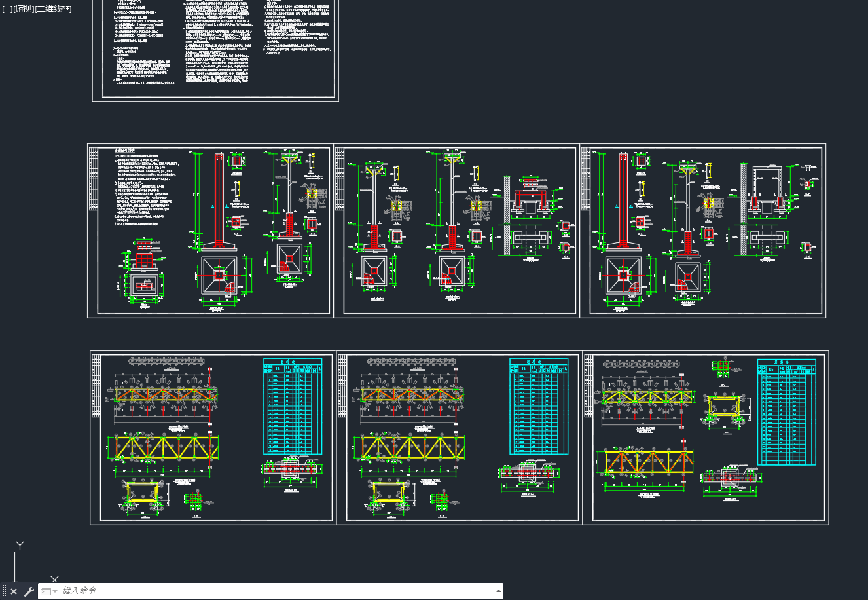Close the command line window
Image resolution: width=868 pixels, height=600 pixels.
coord(14,591)
